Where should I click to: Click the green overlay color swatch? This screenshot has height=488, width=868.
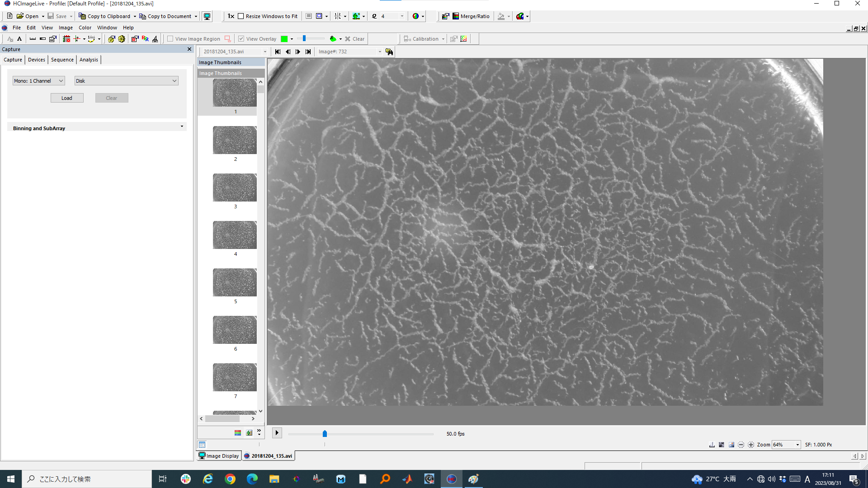[x=284, y=39]
